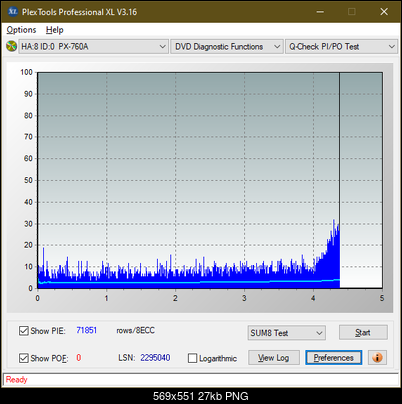Open the Options menu
The width and height of the screenshot is (402, 404).
pyautogui.click(x=21, y=30)
